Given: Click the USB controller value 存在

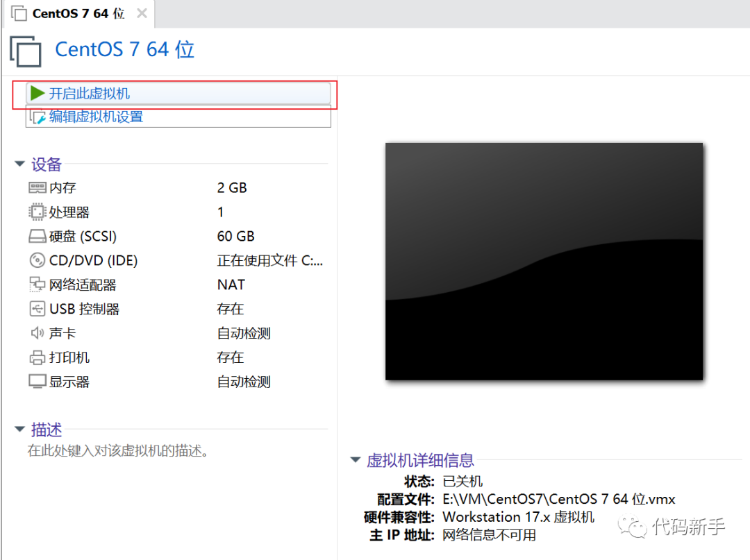Looking at the screenshot, I should [x=230, y=309].
